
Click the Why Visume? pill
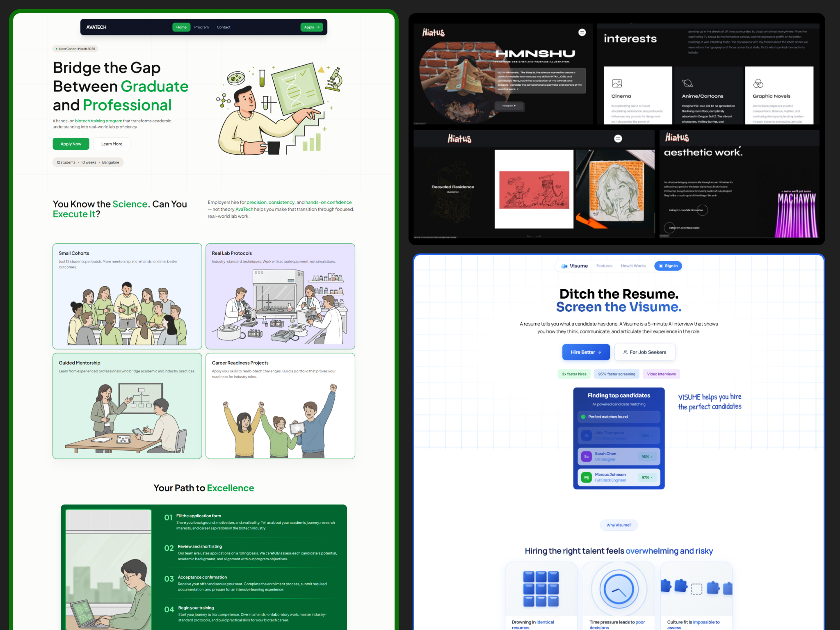click(619, 525)
